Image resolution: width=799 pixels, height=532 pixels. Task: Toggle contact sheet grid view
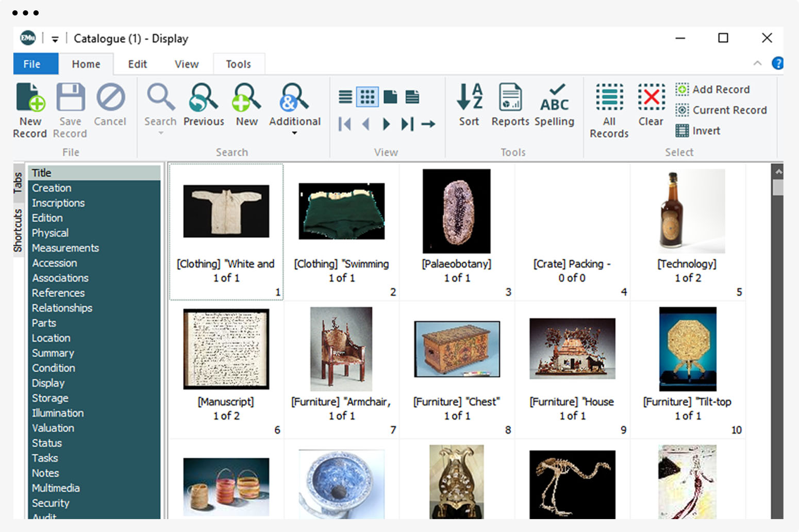tap(368, 96)
